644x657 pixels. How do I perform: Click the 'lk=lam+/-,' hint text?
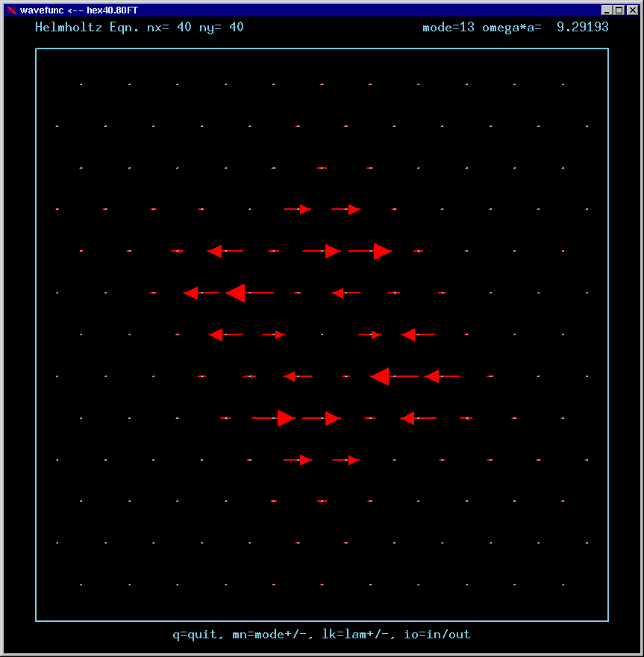(x=358, y=635)
